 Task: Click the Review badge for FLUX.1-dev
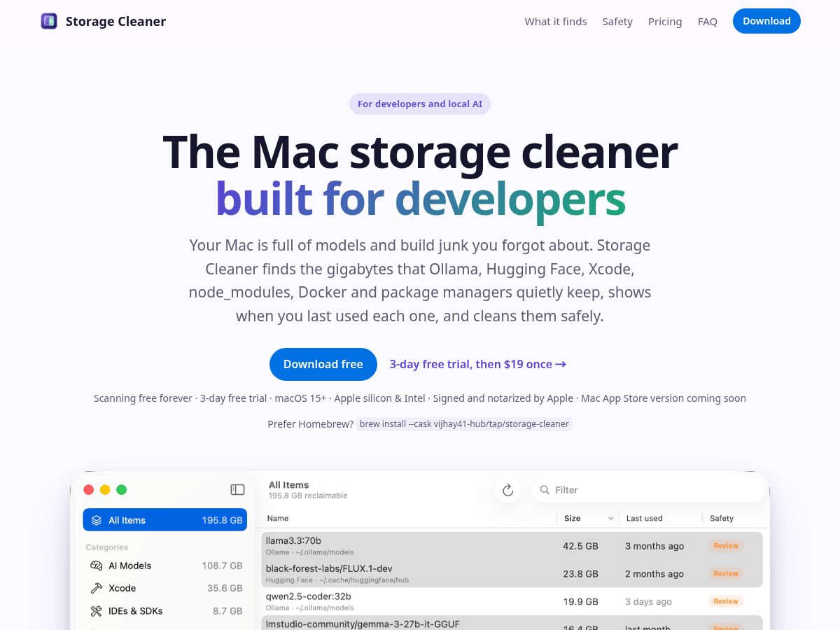[726, 574]
